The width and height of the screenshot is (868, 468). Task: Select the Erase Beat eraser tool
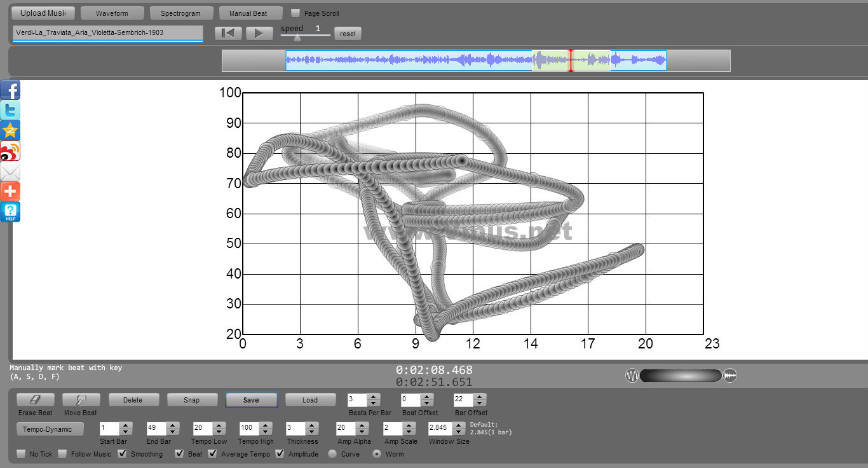coord(36,400)
